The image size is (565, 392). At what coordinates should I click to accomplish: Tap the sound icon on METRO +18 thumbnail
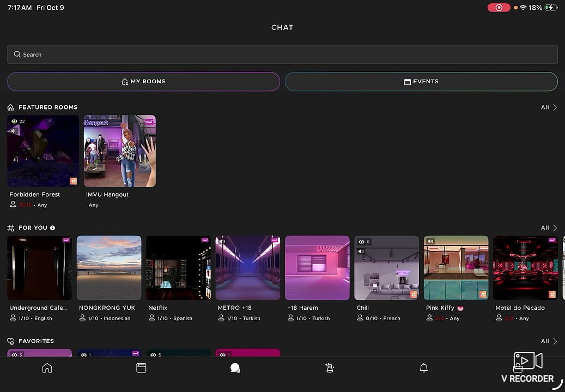[x=222, y=242]
